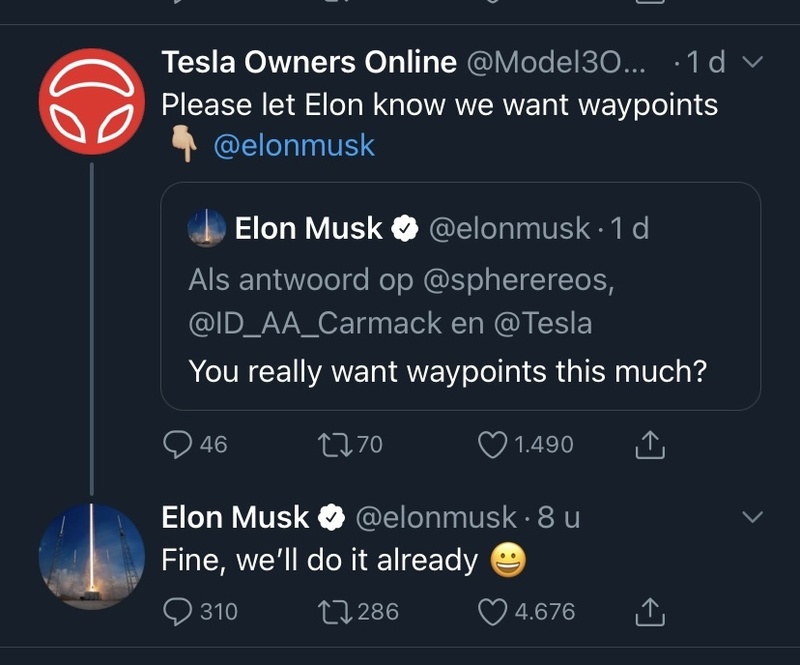Open the @elonmusk mention link
This screenshot has height=665, width=800.
point(294,145)
